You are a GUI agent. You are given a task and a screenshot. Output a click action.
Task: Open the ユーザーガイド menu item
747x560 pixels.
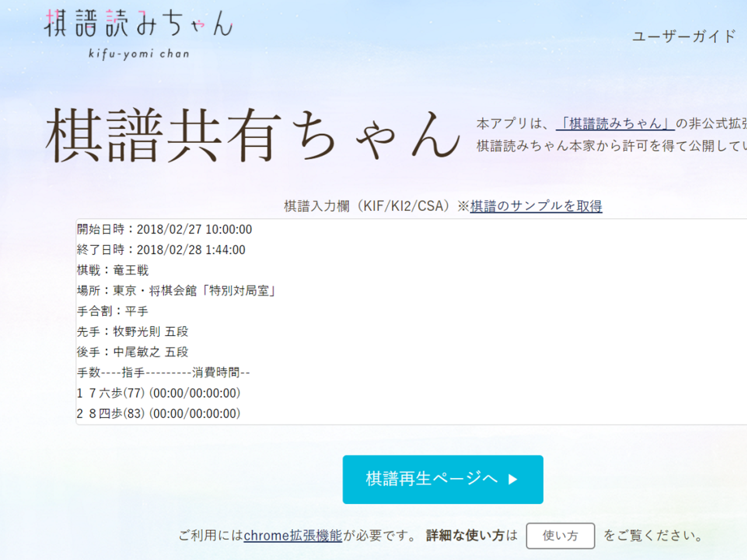tap(684, 36)
